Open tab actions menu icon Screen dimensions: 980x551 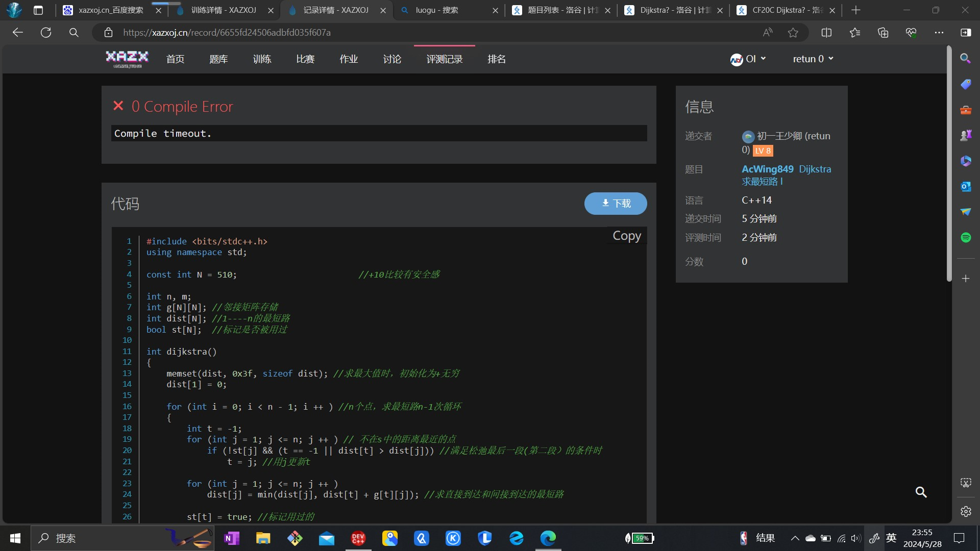[38, 10]
